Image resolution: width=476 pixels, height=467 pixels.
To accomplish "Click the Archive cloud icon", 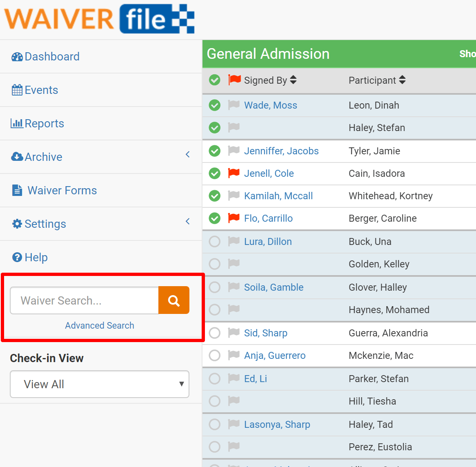I will click(17, 157).
